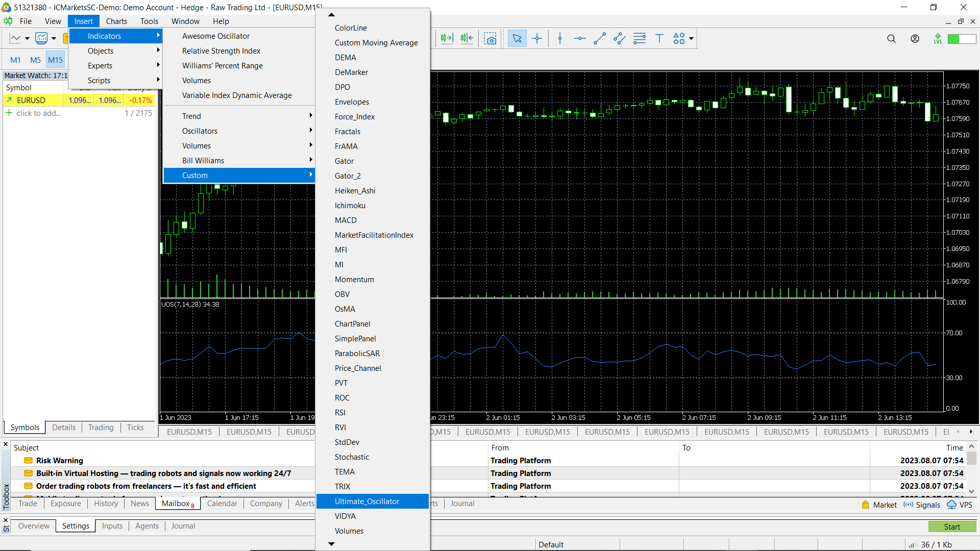
Task: Click the connection signal level icon
Action: [938, 39]
